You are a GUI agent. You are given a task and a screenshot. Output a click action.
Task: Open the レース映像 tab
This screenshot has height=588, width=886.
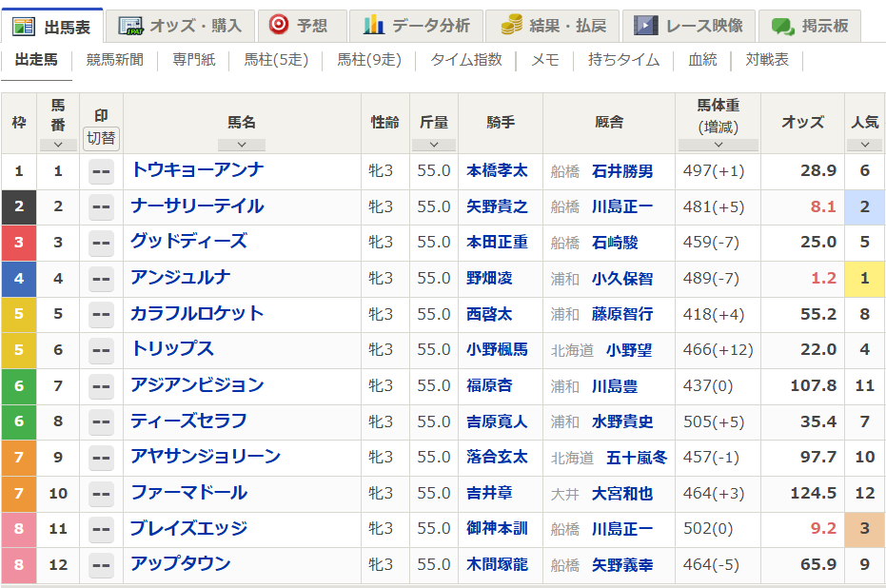click(689, 26)
